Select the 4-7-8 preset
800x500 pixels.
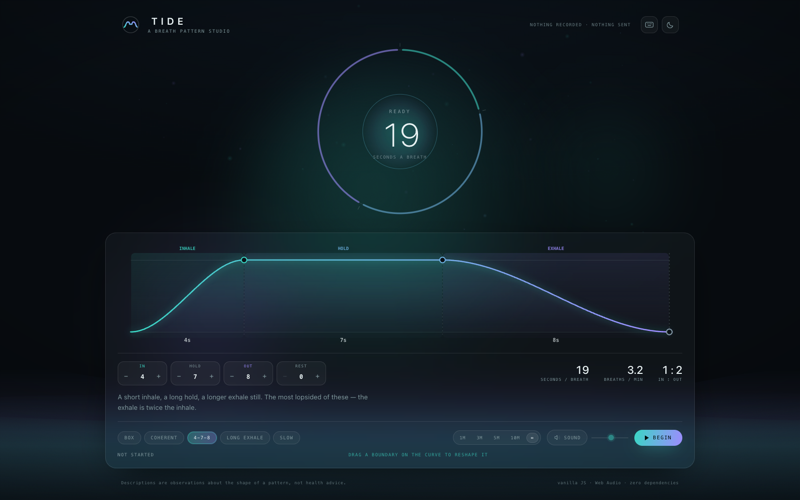pos(202,438)
